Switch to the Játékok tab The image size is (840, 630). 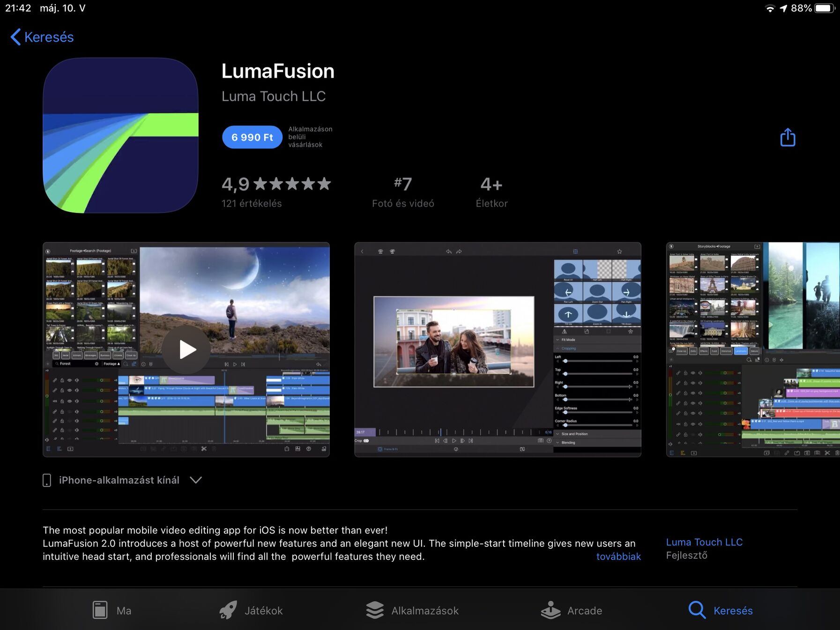coord(251,610)
